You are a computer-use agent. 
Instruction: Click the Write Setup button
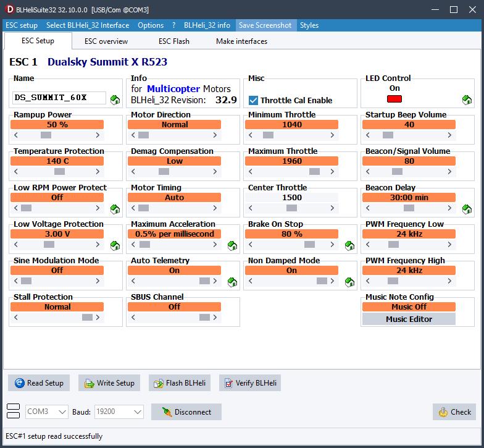click(x=109, y=383)
